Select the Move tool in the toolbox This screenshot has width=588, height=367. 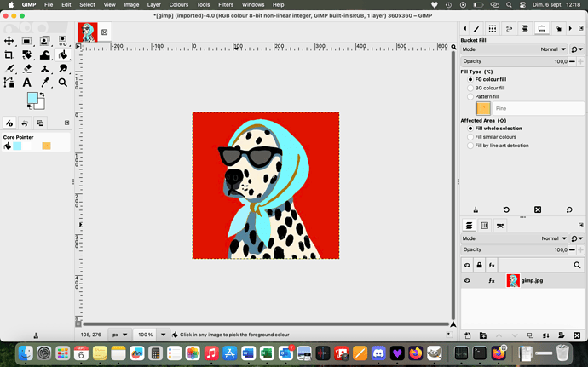[9, 41]
